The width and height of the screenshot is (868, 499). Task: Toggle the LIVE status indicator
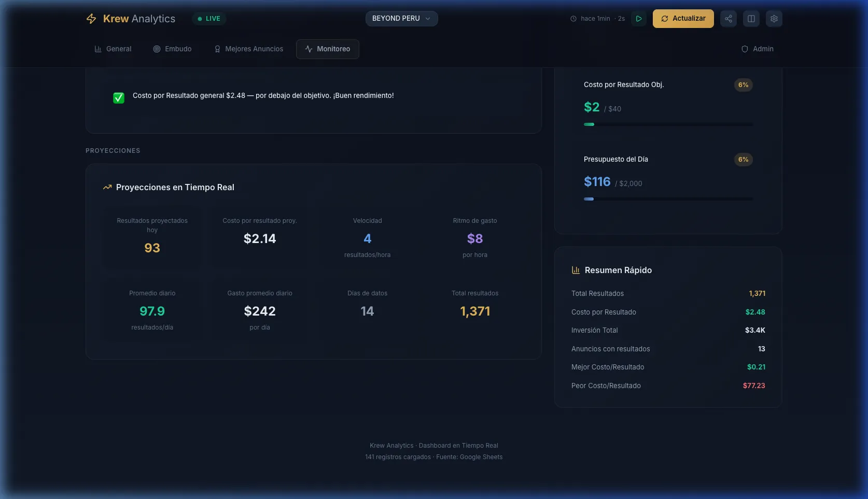coord(209,19)
